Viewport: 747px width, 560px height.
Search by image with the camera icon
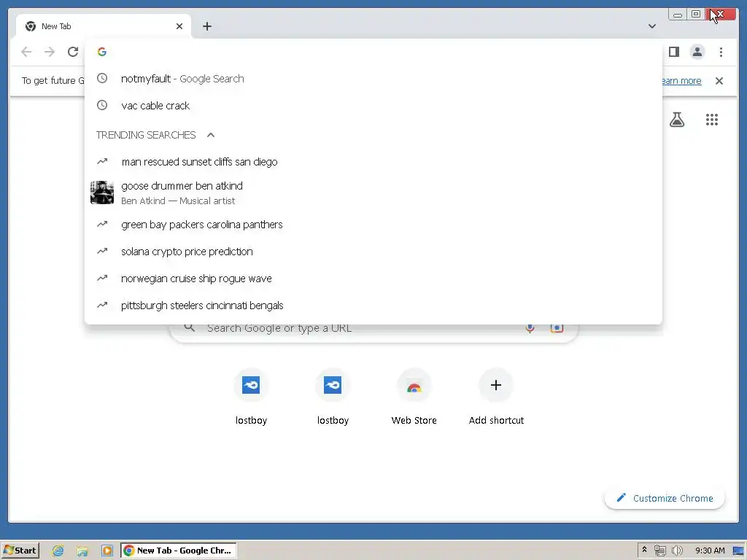[557, 328]
